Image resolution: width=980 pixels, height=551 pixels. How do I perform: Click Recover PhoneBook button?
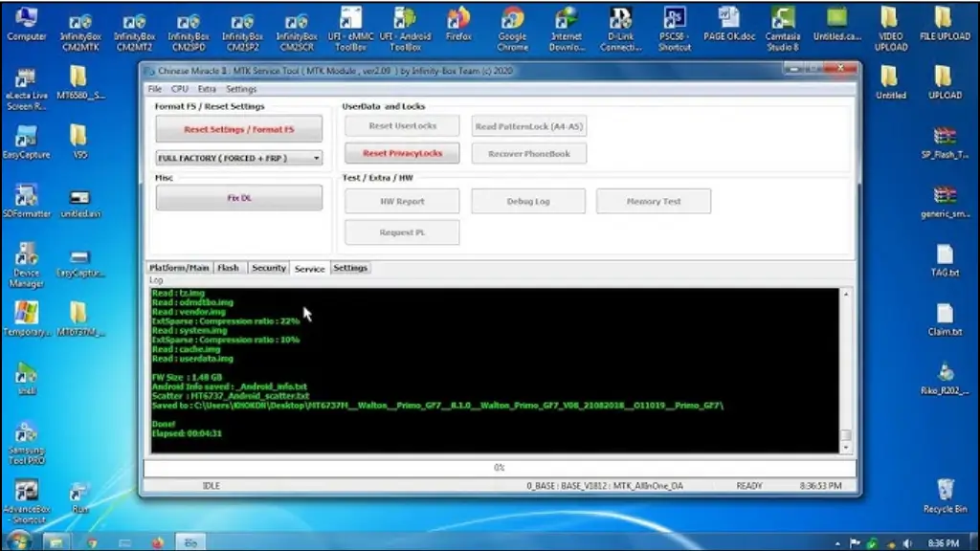[x=528, y=153]
